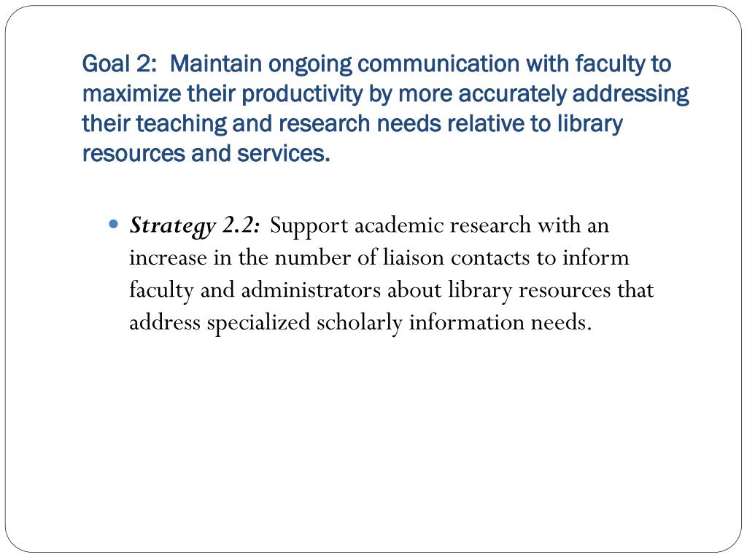Select the 'Goal 2:' heading label

coord(120,64)
